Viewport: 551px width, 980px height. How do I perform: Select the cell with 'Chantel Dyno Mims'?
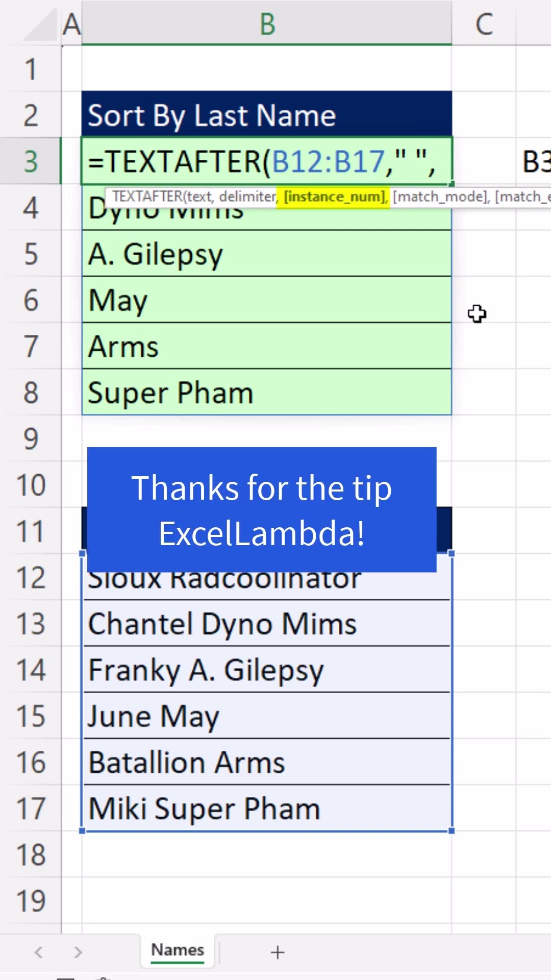click(266, 624)
